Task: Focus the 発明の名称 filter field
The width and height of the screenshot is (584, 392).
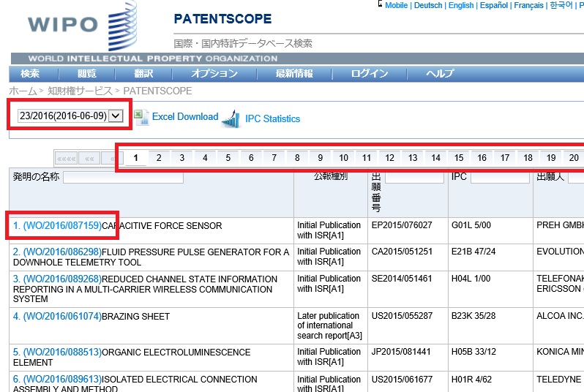Action: [123, 177]
